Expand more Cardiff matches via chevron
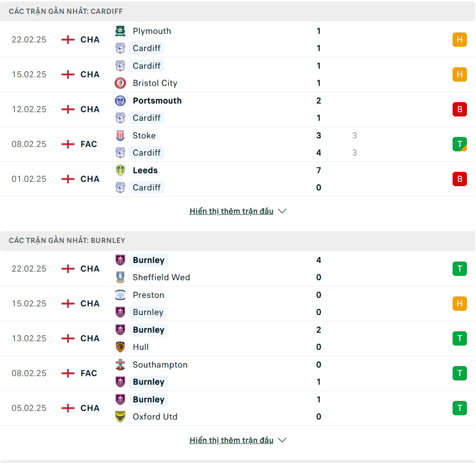 (282, 211)
